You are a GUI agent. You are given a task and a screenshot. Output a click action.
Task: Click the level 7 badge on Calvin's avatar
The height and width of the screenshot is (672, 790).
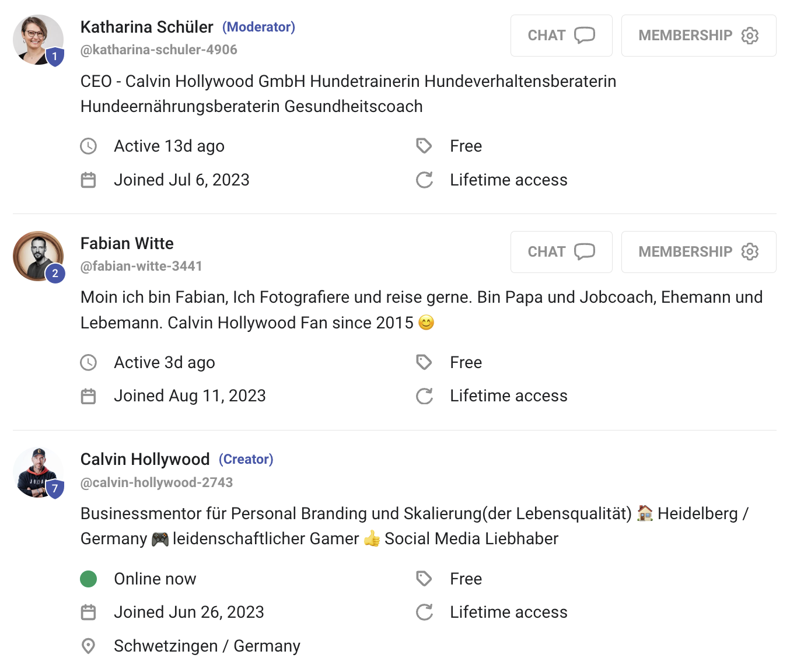[x=55, y=489]
